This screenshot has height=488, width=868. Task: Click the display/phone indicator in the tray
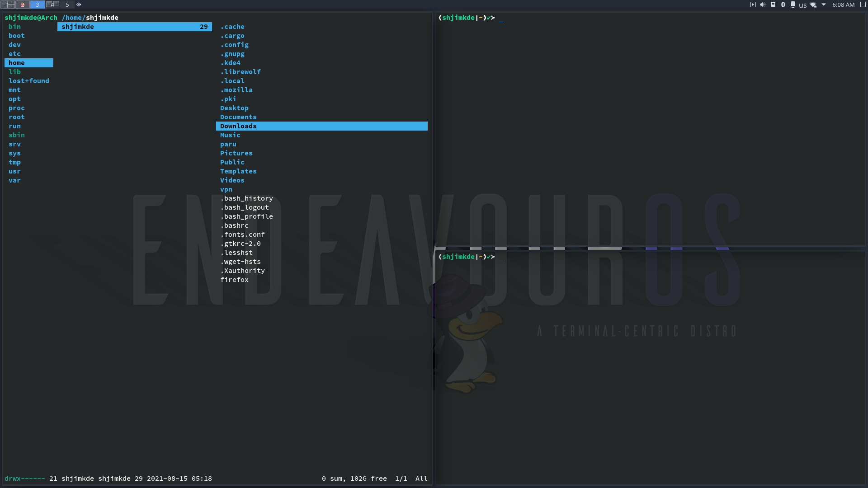[794, 5]
